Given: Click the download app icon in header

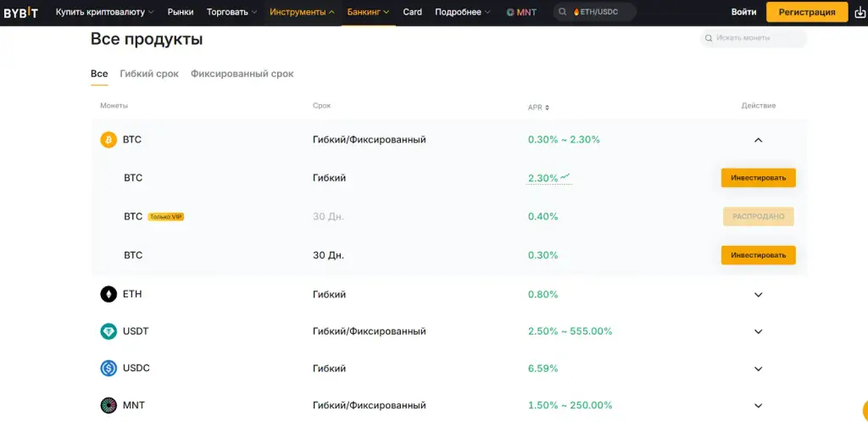Looking at the screenshot, I should click(860, 12).
